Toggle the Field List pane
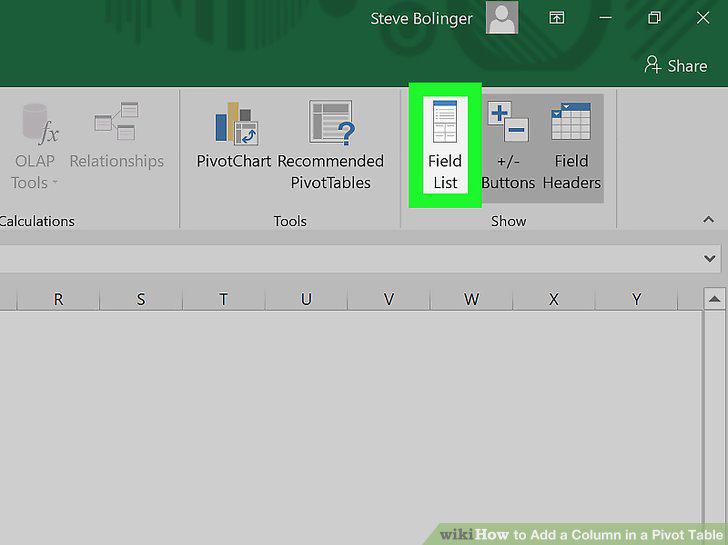The height and width of the screenshot is (545, 728). point(445,145)
